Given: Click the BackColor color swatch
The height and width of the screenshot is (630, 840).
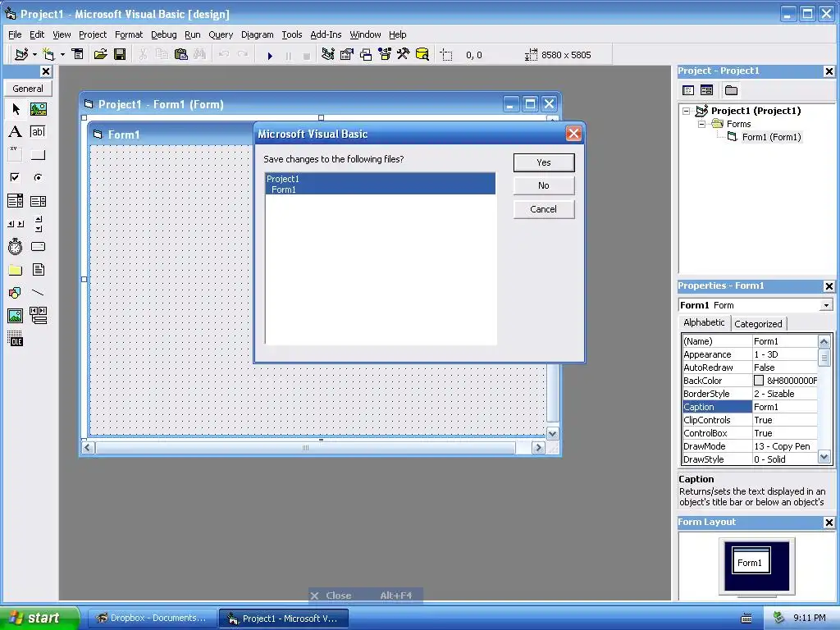Looking at the screenshot, I should [759, 381].
